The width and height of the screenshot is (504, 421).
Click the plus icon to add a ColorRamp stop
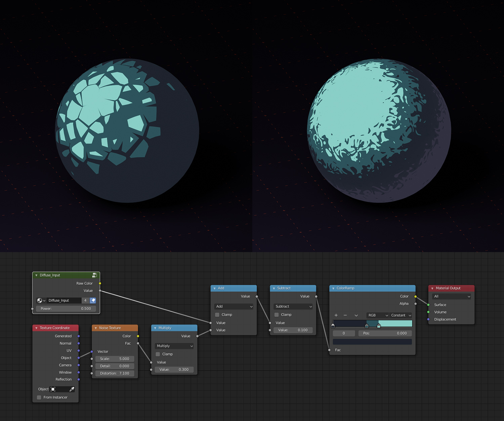click(336, 316)
